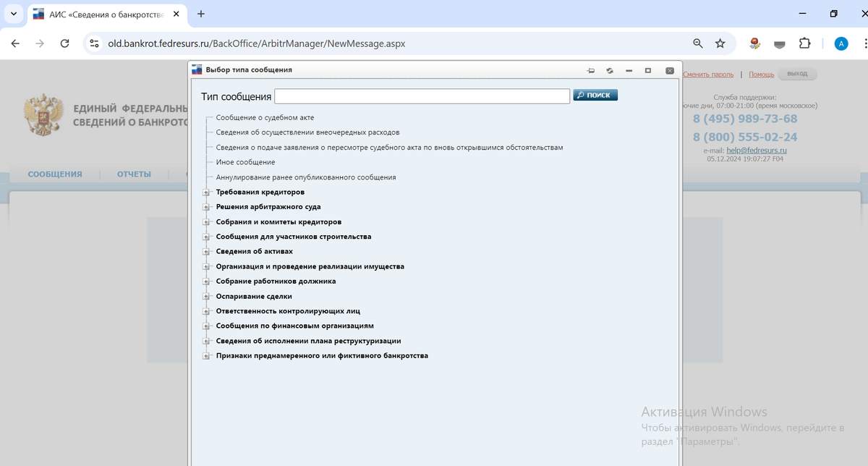This screenshot has height=466, width=868.
Task: Click the 'Поиск' search button
Action: (x=595, y=95)
